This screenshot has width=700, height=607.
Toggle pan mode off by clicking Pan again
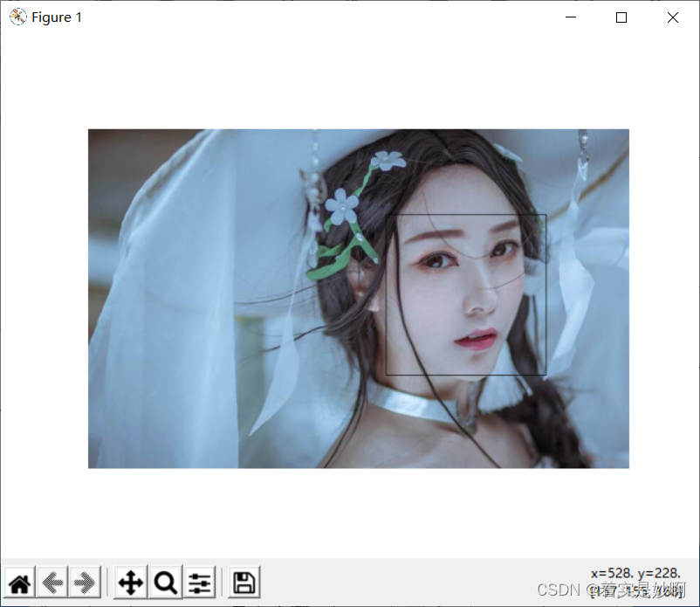tap(130, 582)
